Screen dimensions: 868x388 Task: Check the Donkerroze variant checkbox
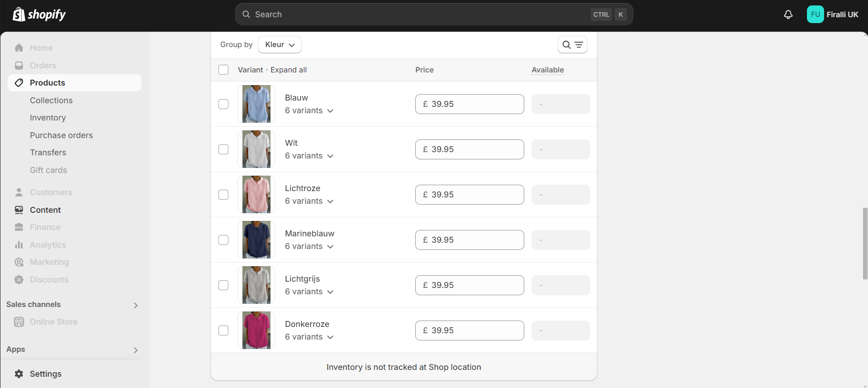pos(223,331)
